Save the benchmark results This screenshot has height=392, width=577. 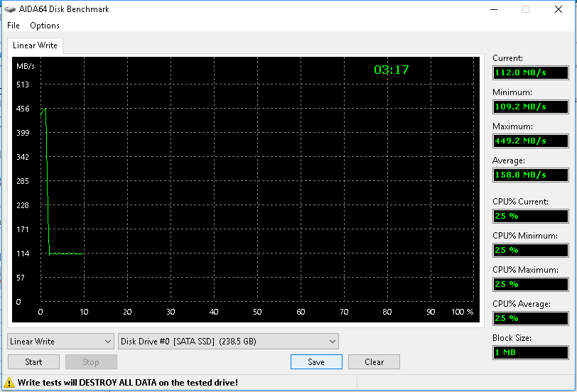tap(316, 362)
